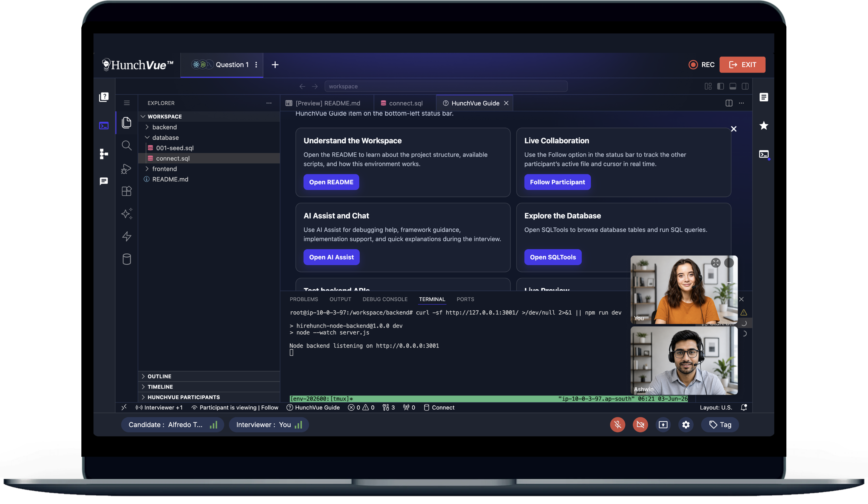Click the Follow Participant button
Image resolution: width=868 pixels, height=504 pixels.
557,182
